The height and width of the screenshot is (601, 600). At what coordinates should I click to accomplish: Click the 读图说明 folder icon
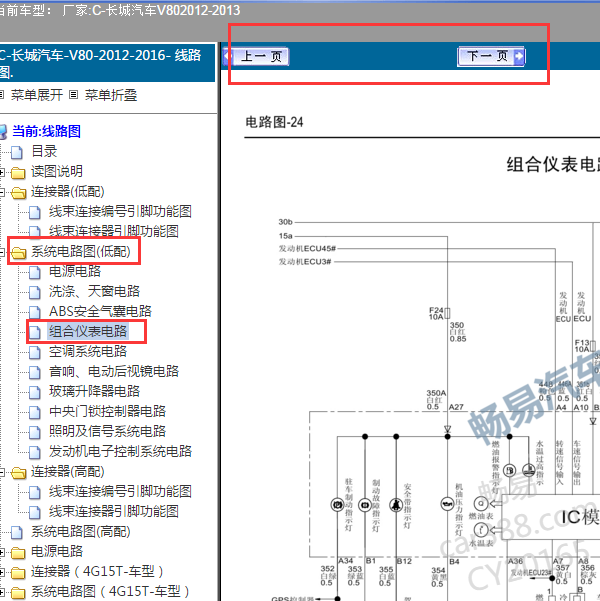18,172
